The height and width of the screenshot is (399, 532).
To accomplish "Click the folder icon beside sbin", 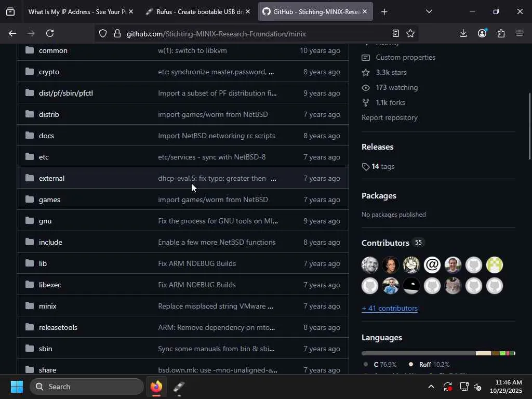I will coord(30,348).
